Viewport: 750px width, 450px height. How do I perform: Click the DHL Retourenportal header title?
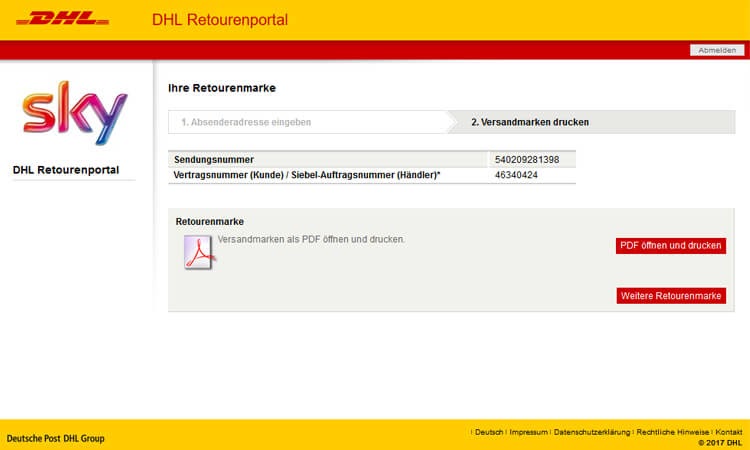220,20
